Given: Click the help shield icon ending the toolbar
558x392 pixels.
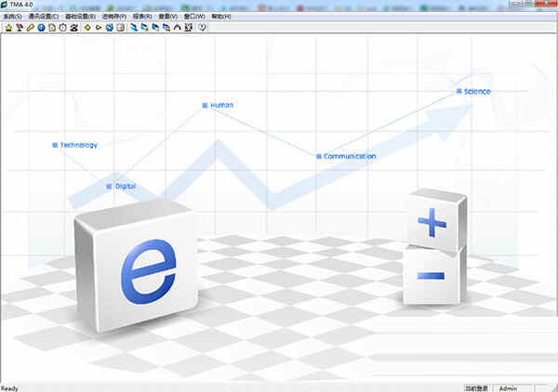Looking at the screenshot, I should tap(202, 28).
